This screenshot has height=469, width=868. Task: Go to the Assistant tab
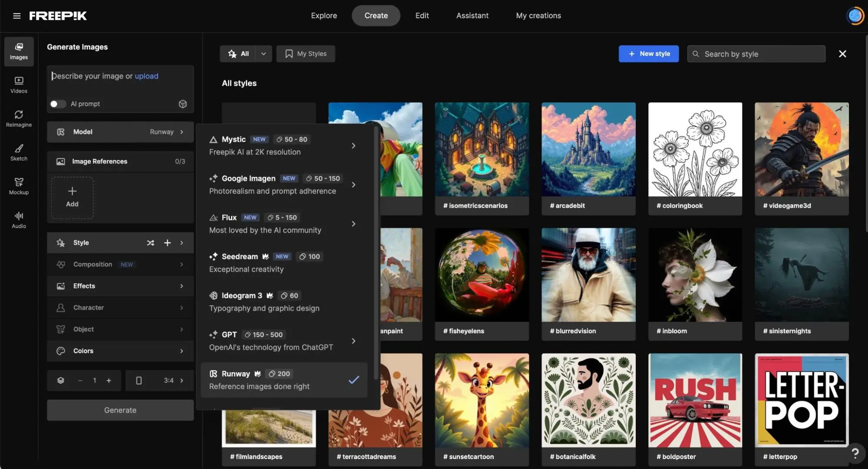472,16
